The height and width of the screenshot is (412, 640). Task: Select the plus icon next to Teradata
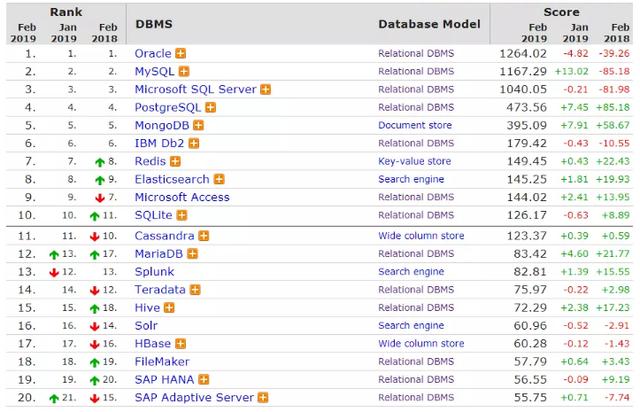[198, 290]
